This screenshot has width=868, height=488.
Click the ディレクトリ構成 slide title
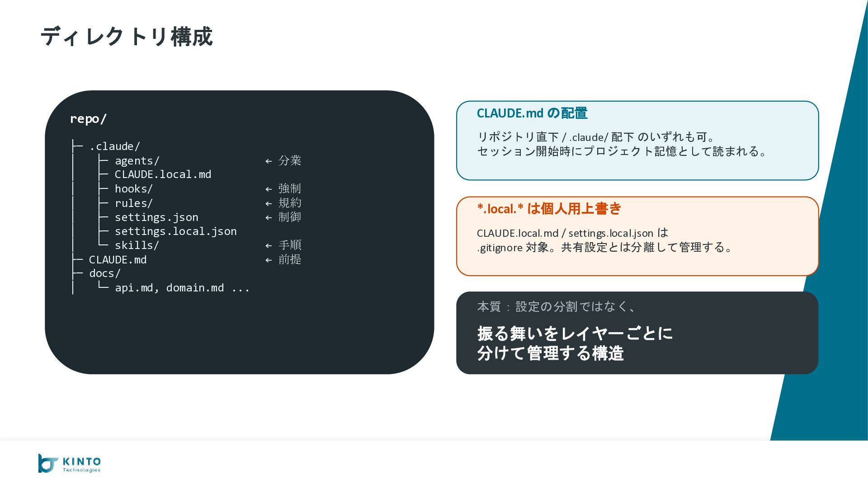tap(127, 36)
